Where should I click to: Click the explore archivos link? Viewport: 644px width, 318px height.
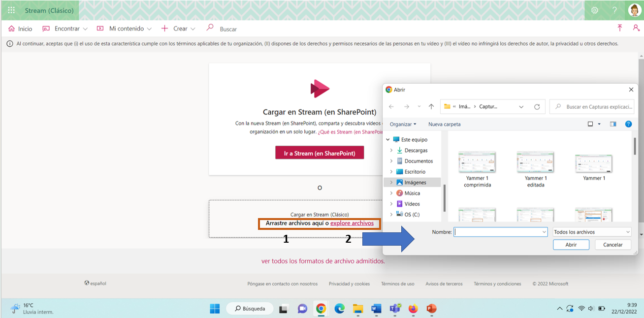pyautogui.click(x=352, y=223)
